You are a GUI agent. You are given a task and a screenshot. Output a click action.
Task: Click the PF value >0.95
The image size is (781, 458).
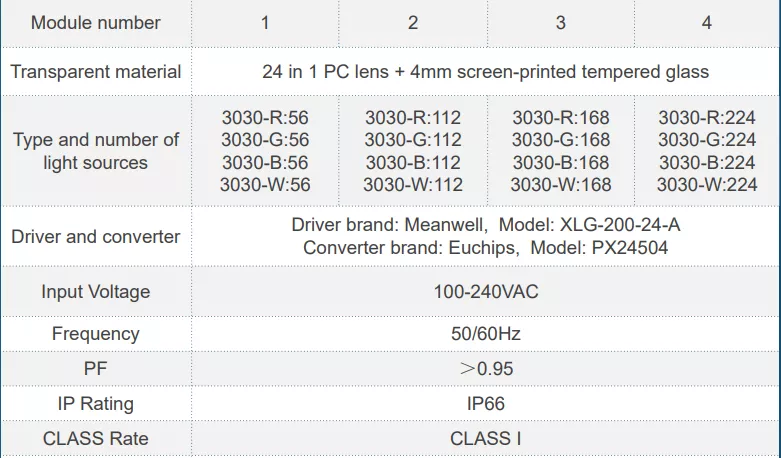[x=486, y=369]
